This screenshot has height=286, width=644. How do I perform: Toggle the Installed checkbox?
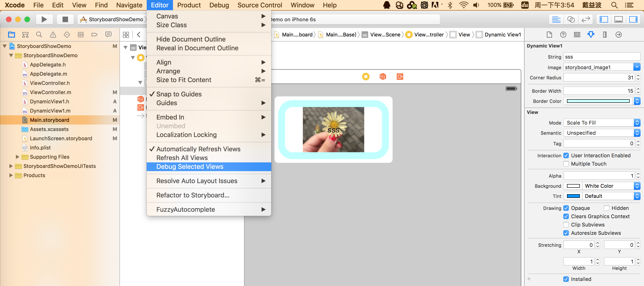[x=566, y=279]
